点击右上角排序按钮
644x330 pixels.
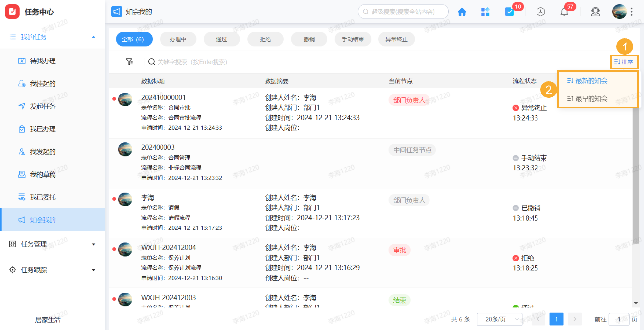point(623,61)
